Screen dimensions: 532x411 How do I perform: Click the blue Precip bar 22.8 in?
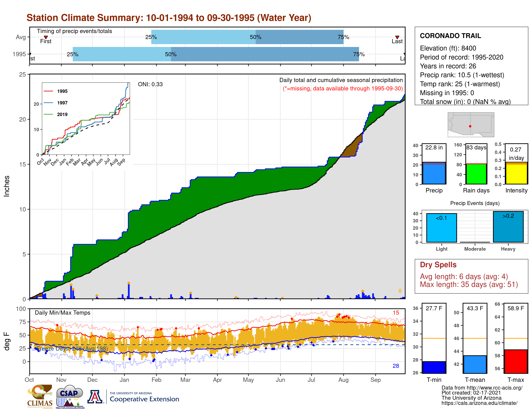tap(434, 173)
